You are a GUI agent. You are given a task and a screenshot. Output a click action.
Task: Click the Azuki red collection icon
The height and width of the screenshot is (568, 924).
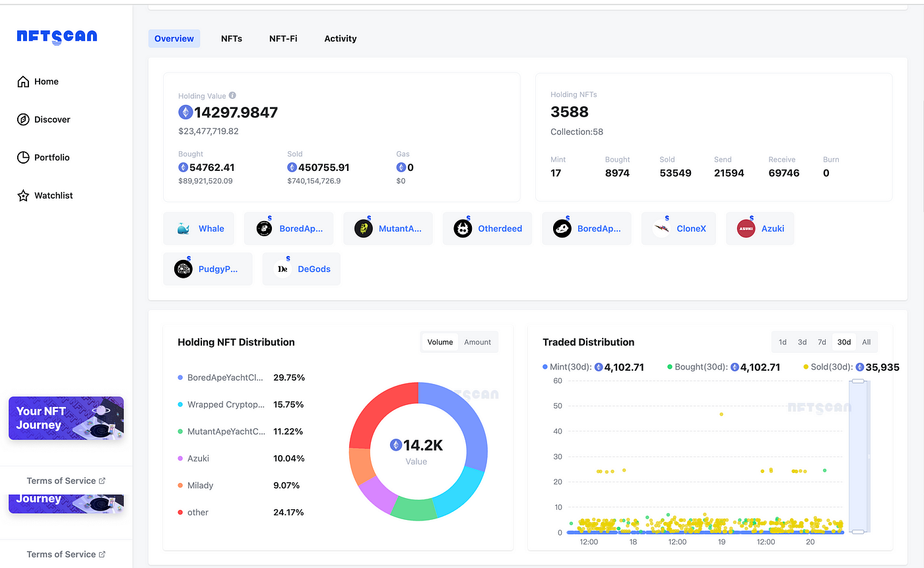coord(746,229)
